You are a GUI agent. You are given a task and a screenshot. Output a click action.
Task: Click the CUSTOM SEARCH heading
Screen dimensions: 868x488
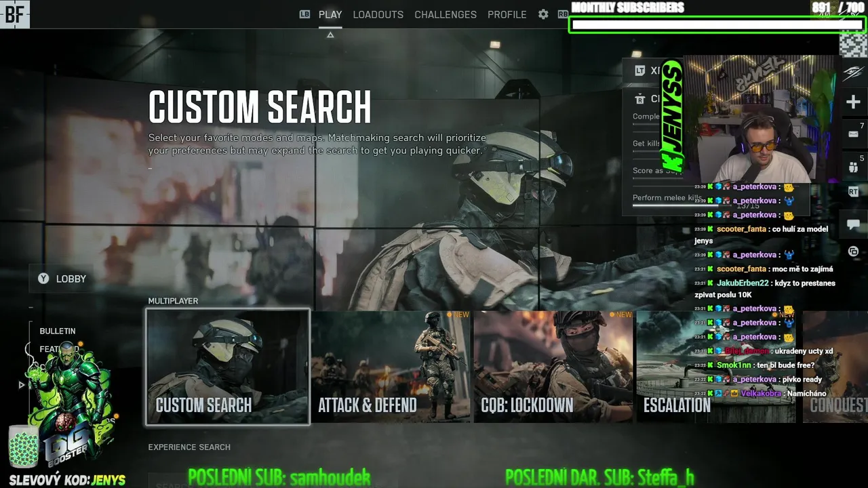coord(260,107)
